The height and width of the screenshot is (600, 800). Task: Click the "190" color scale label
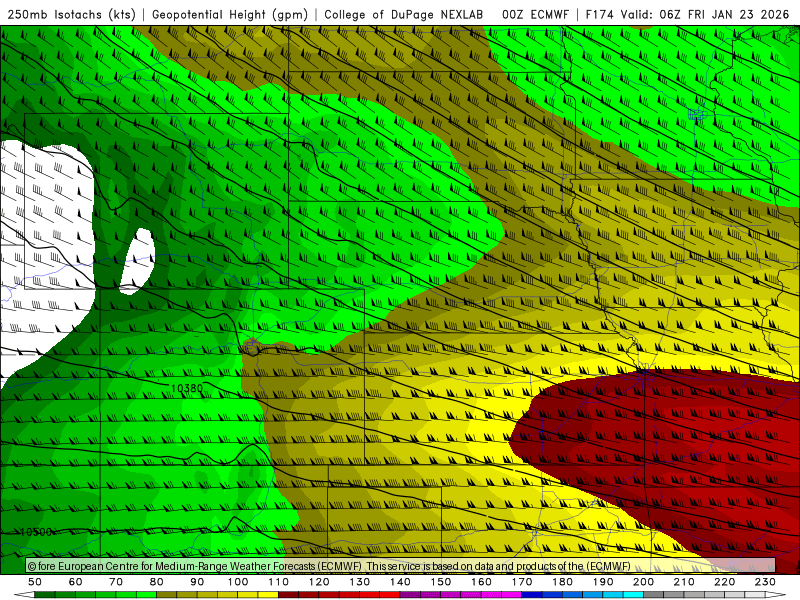(x=603, y=582)
